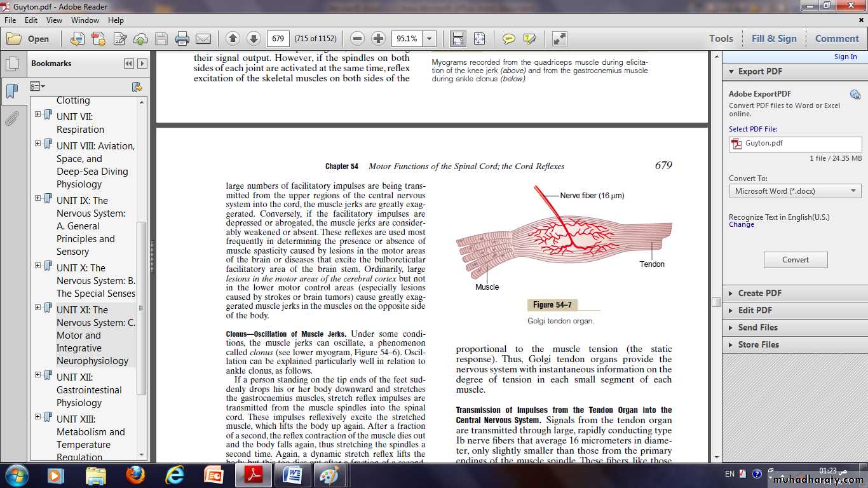Open the attachments paperclip panel
868x488 pixels.
pyautogui.click(x=12, y=118)
